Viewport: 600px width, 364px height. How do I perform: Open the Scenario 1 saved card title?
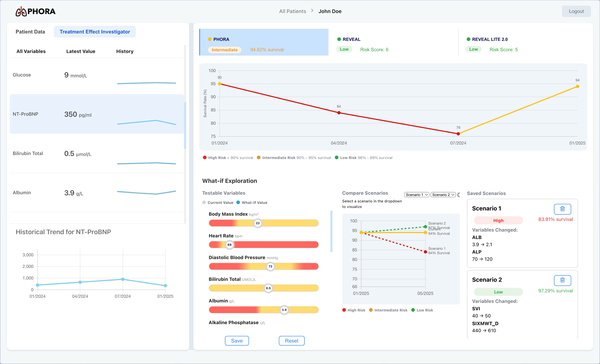486,208
